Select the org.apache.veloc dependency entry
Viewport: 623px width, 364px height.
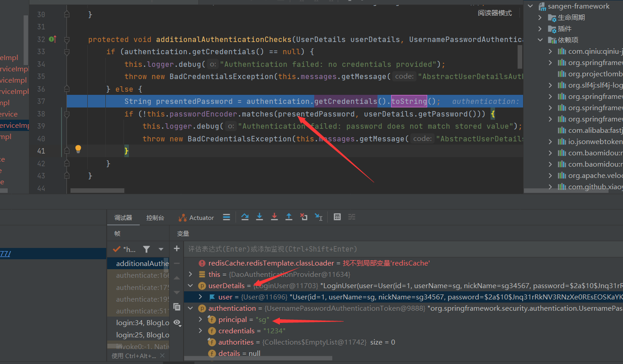[590, 175]
